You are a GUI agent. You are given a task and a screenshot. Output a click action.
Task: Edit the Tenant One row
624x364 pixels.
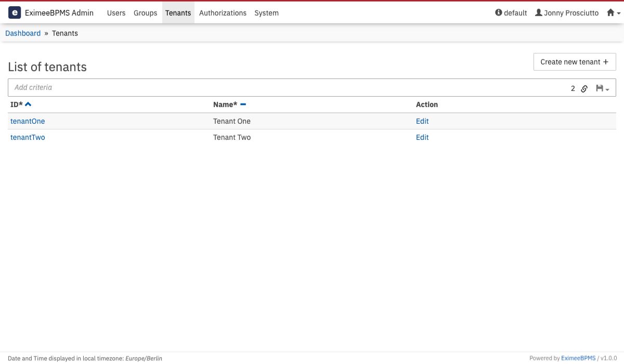(x=422, y=121)
